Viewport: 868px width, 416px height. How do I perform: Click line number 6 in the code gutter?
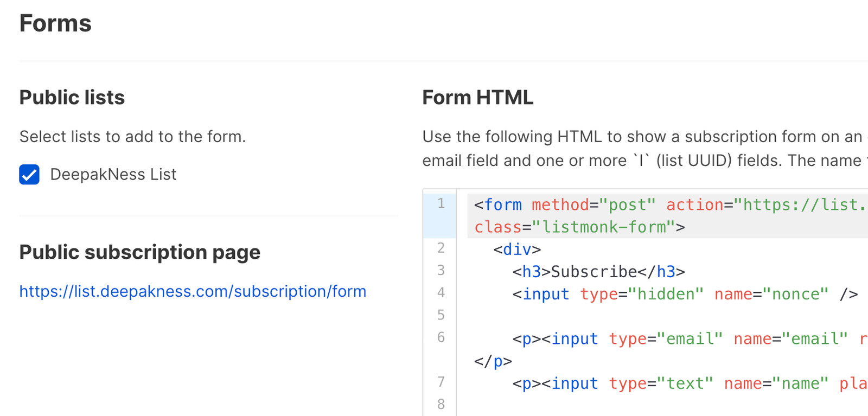(441, 337)
